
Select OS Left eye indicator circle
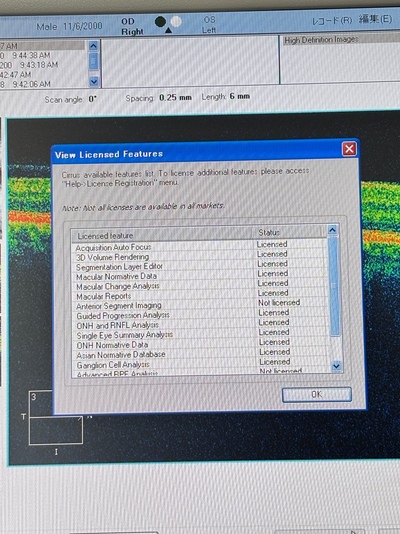[176, 21]
